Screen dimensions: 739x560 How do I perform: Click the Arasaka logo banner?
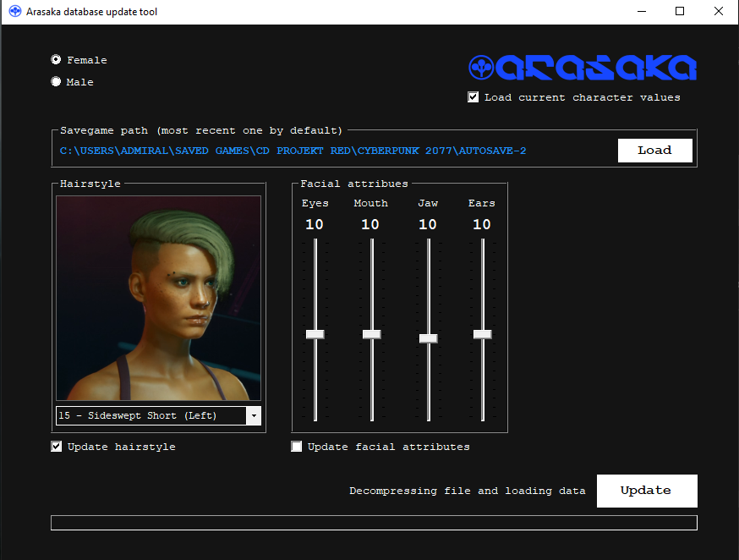click(x=583, y=68)
